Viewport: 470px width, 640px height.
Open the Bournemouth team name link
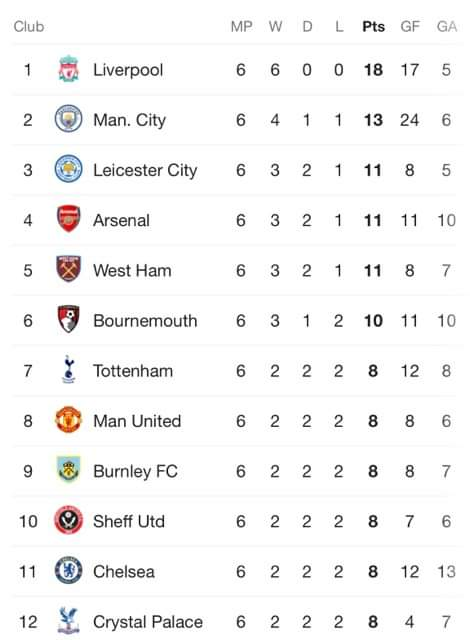pyautogui.click(x=145, y=321)
